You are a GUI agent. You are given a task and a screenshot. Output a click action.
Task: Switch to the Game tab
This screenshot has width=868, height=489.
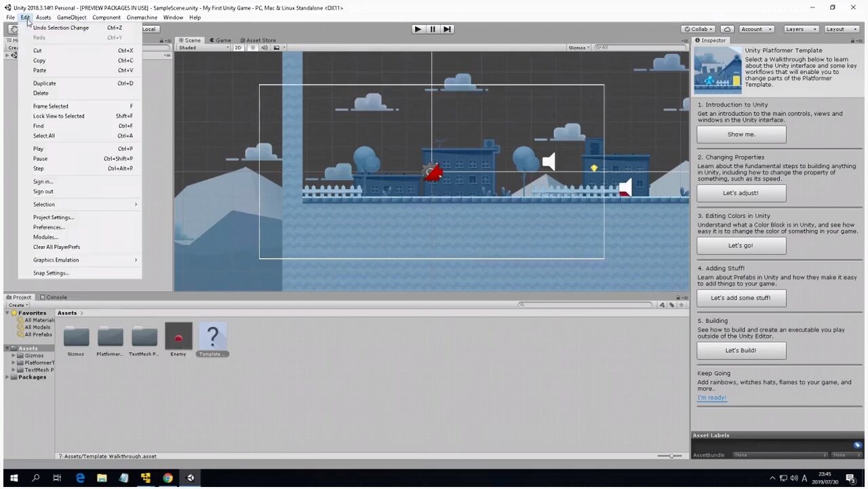pyautogui.click(x=220, y=40)
